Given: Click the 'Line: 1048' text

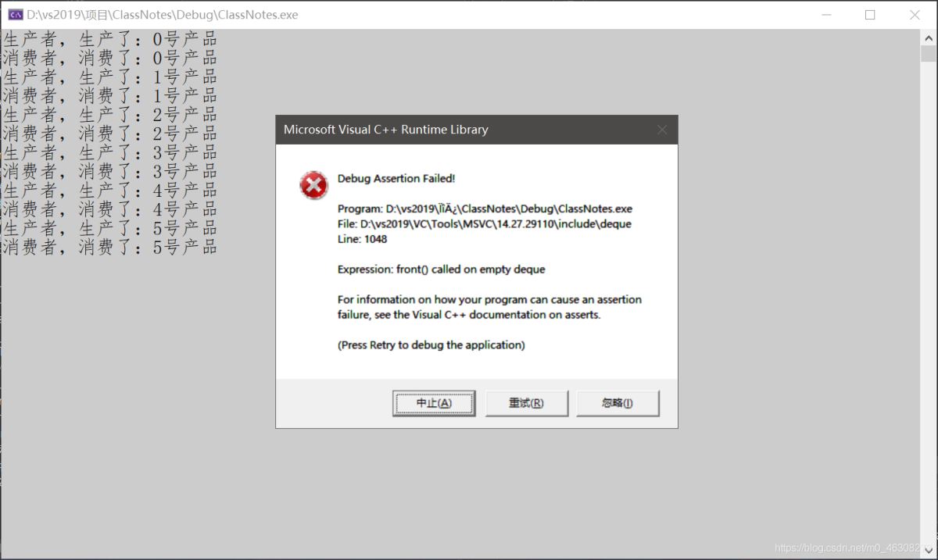Looking at the screenshot, I should point(362,239).
